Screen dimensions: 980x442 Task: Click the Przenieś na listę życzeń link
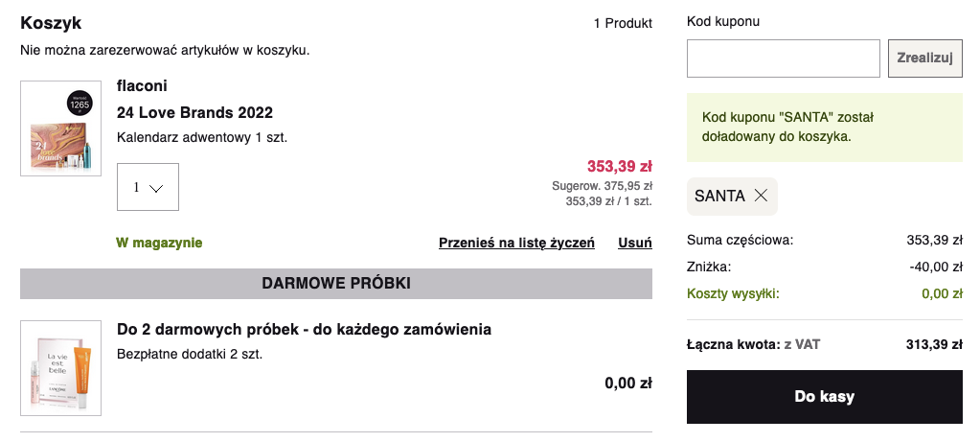tap(516, 243)
